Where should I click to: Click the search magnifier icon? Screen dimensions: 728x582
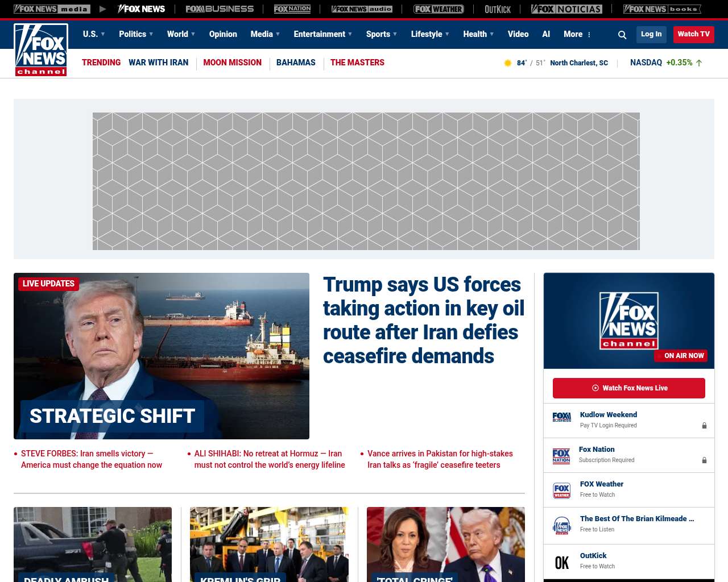tap(622, 35)
